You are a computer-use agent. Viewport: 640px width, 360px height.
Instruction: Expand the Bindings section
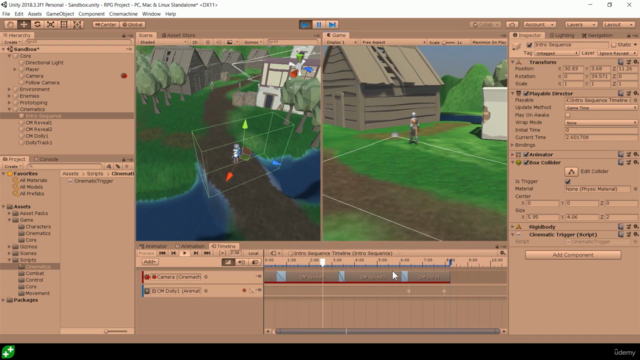tap(513, 145)
